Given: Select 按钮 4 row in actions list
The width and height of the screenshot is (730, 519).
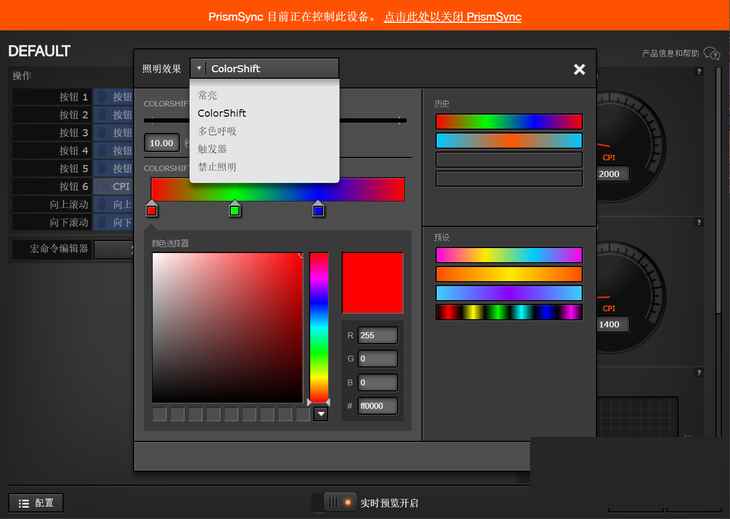Looking at the screenshot, I should pyautogui.click(x=72, y=151).
